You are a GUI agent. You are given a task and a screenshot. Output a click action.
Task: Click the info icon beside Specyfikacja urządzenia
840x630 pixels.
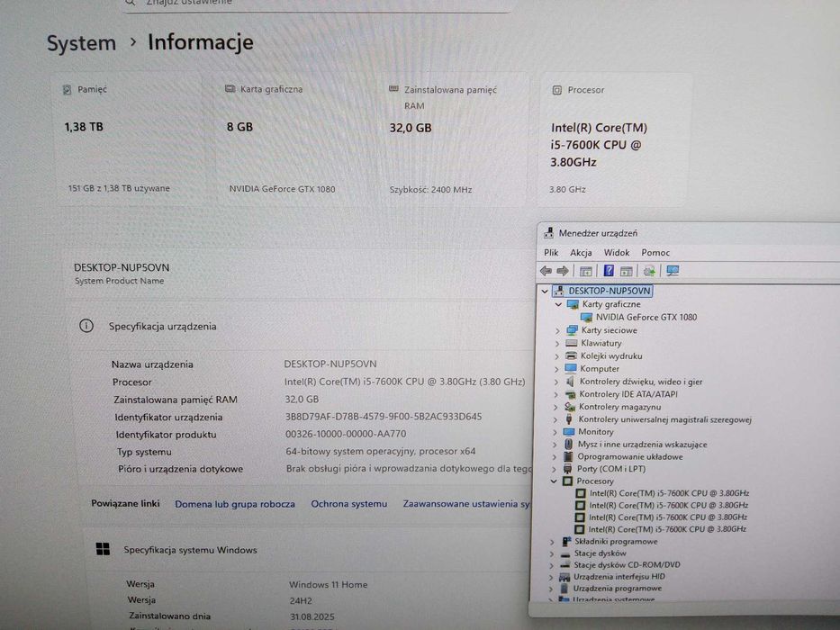(86, 326)
